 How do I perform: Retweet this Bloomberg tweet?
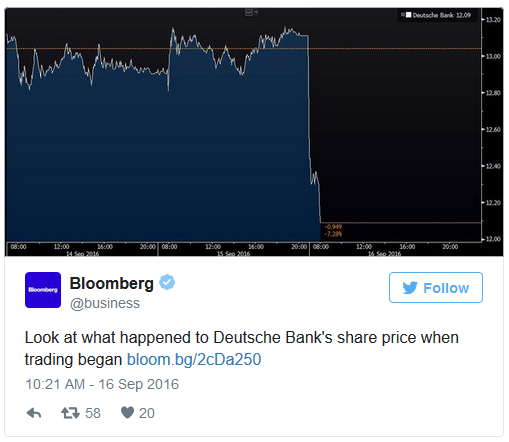[x=70, y=413]
